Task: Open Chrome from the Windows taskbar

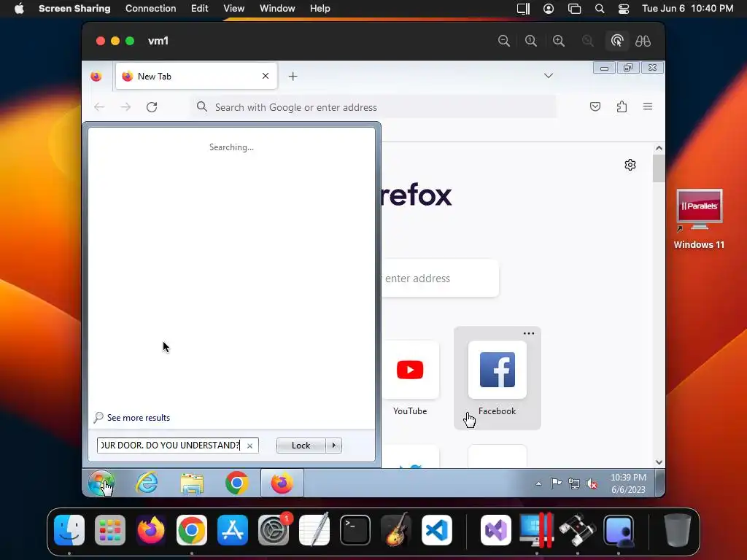Action: 237,483
